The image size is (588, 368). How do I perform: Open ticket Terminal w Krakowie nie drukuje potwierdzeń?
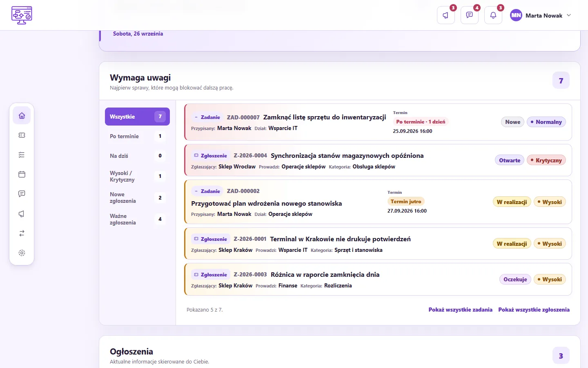340,239
